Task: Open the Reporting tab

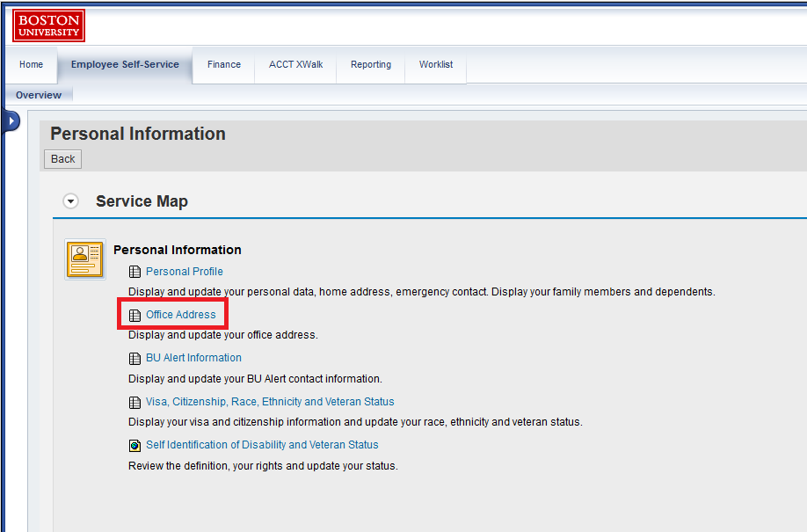Action: (x=371, y=64)
